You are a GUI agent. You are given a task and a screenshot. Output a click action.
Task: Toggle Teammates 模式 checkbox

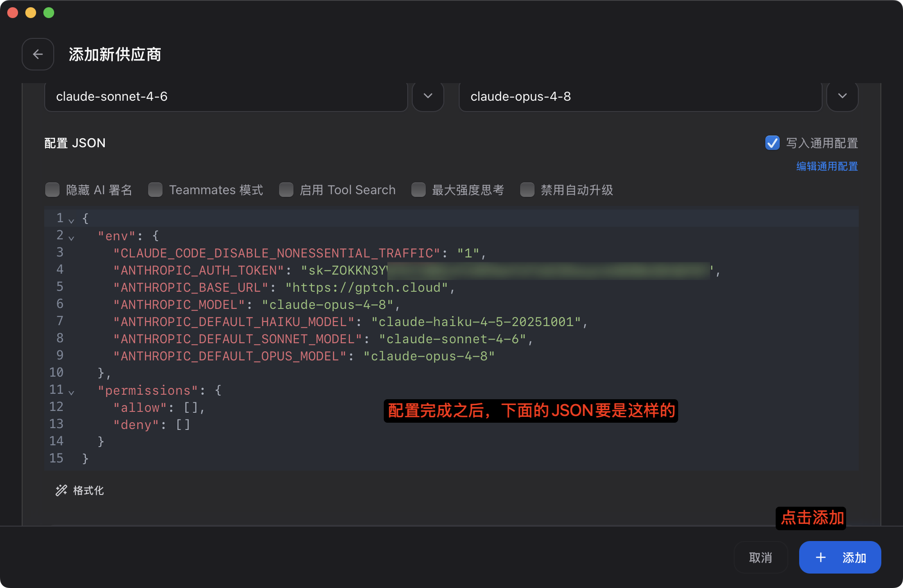pyautogui.click(x=155, y=190)
